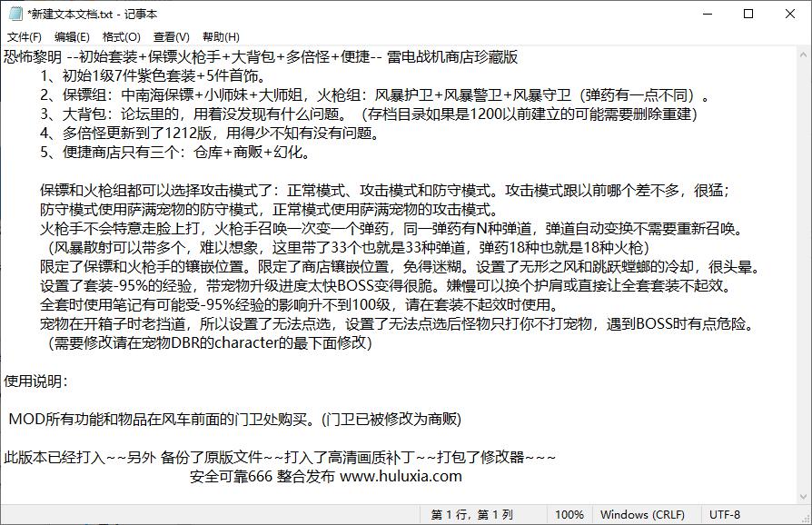This screenshot has height=525, width=812.
Task: Click UTF-8 encoding status entry
Action: (725, 515)
